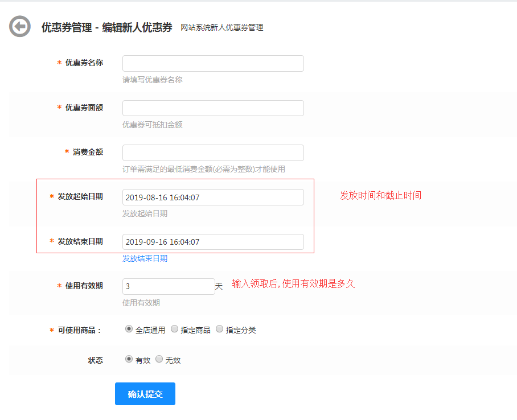517x420 pixels.
Task: Click the back arrow icon
Action: (x=20, y=27)
